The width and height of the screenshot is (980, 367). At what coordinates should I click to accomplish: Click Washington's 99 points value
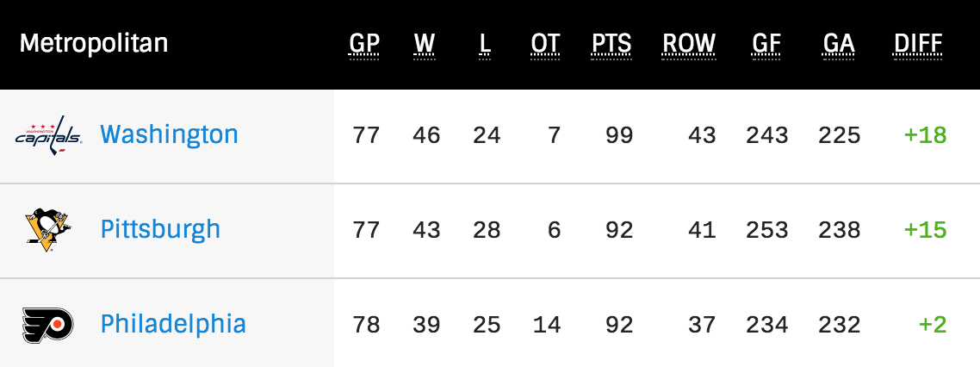tap(617, 135)
